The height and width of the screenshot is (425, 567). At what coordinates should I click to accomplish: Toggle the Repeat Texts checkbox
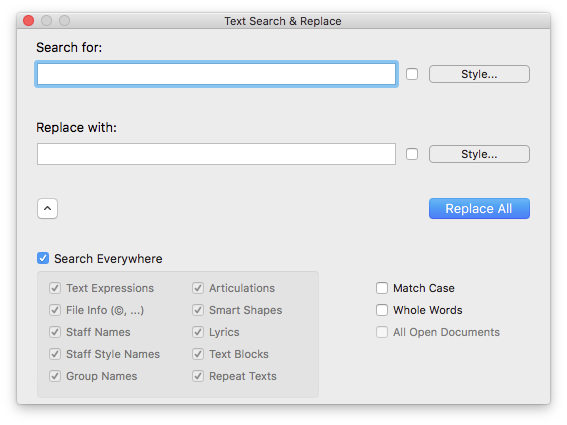198,376
